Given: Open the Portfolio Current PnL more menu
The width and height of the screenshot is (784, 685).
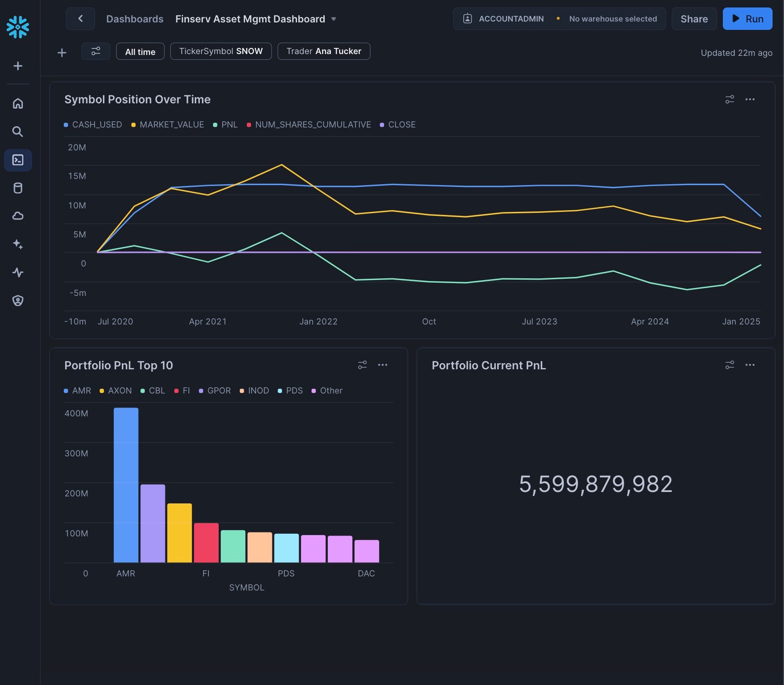Looking at the screenshot, I should 750,365.
